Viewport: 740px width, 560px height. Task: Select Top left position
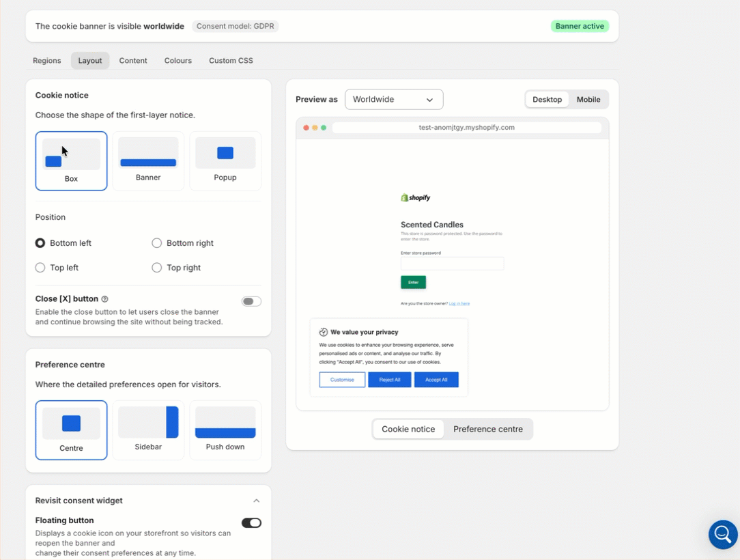[40, 267]
